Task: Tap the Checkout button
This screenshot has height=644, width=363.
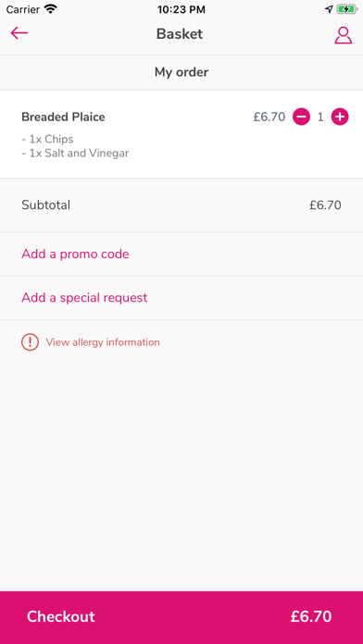Action: 181,617
